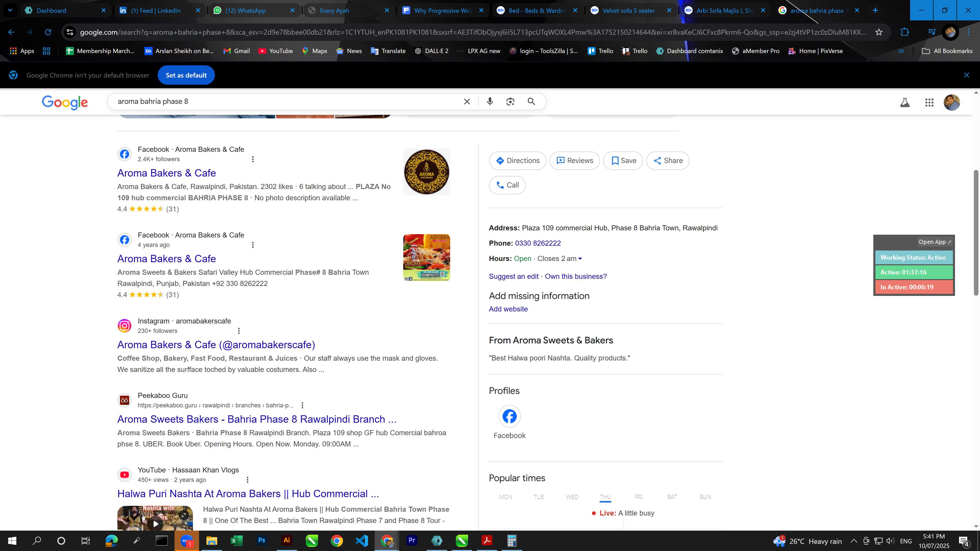Open Google account profile picture
The height and width of the screenshot is (551, 980).
point(951,102)
